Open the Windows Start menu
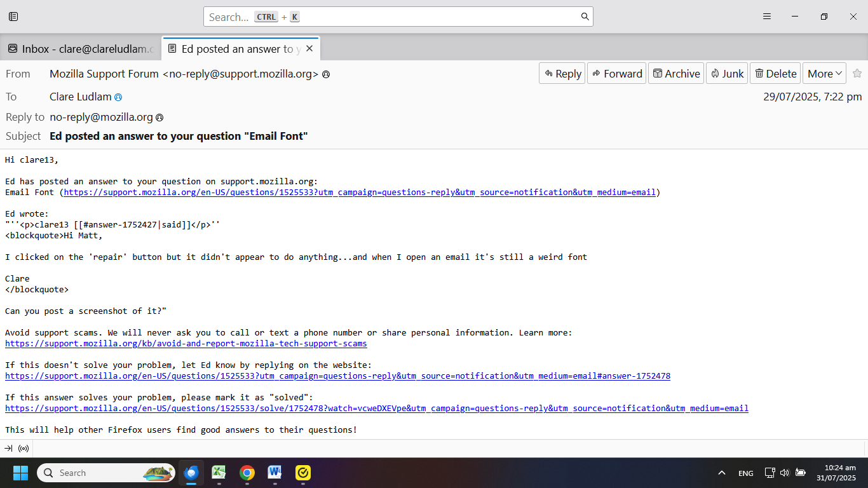The height and width of the screenshot is (488, 868). [x=20, y=473]
